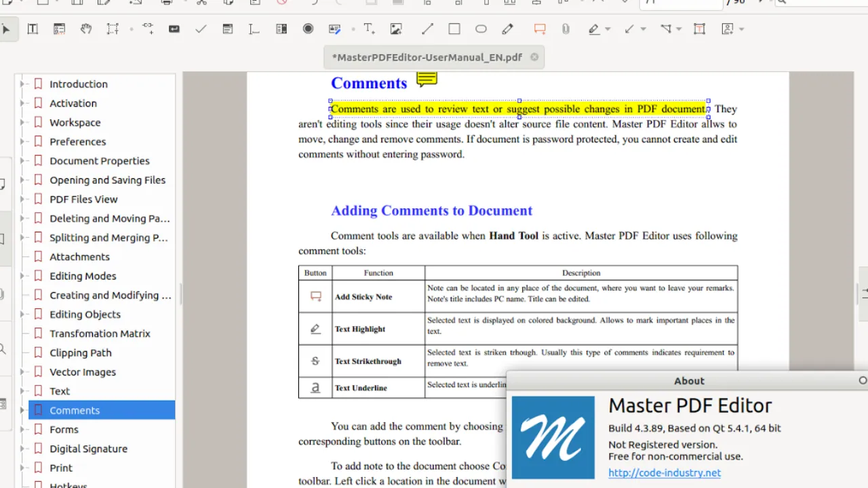Expand the Comments bookmark
The width and height of the screenshot is (868, 488).
pyautogui.click(x=22, y=410)
